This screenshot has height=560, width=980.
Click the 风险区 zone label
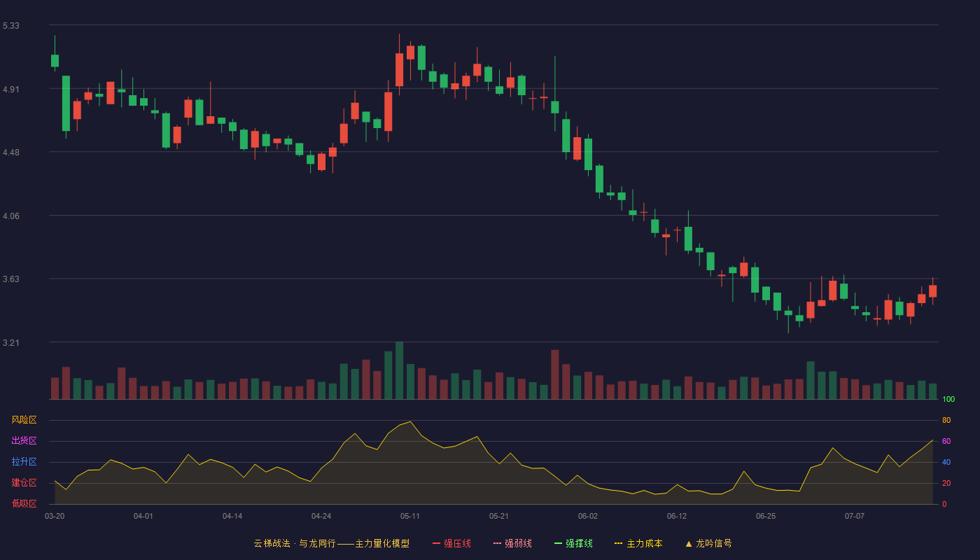[24, 420]
